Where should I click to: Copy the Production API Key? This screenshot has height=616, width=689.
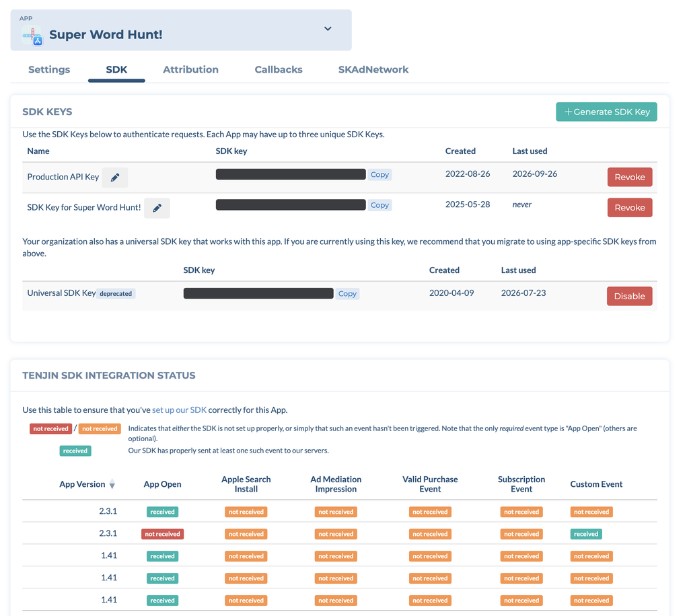pos(379,174)
